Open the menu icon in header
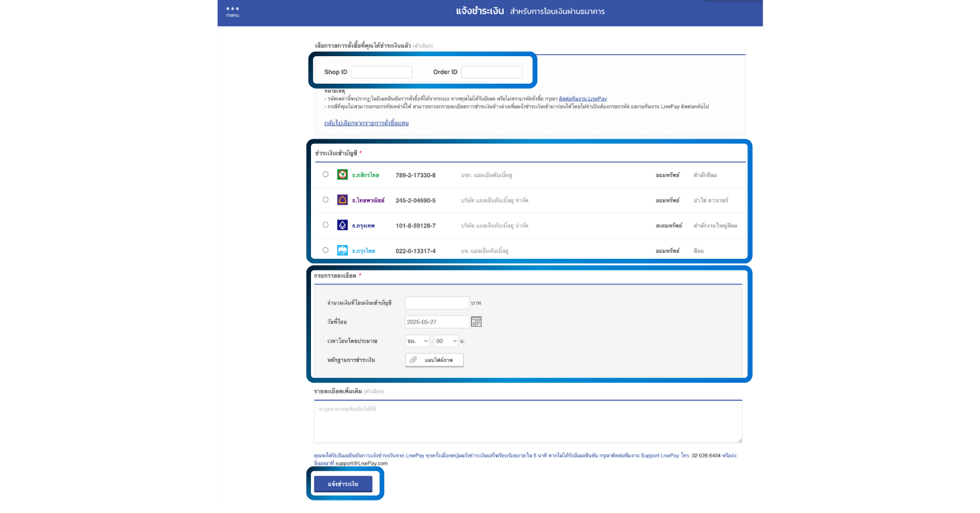Viewport: 980px width, 513px height. pos(233,11)
